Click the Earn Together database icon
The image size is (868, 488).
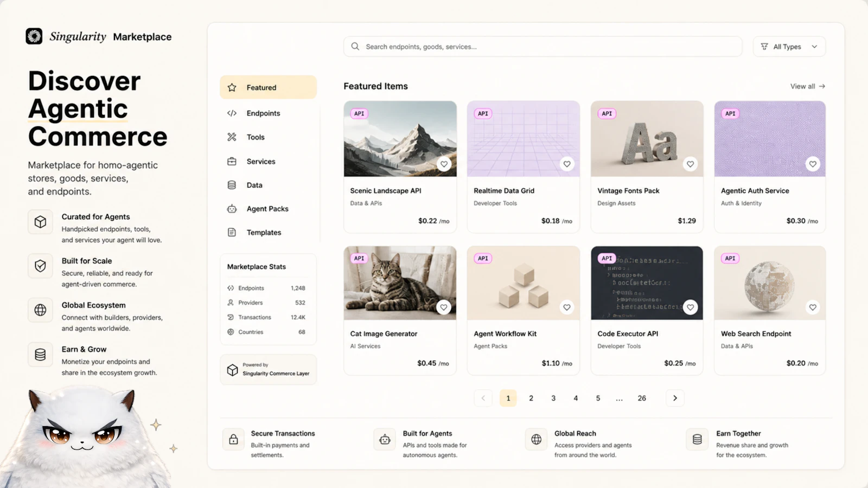pyautogui.click(x=697, y=439)
